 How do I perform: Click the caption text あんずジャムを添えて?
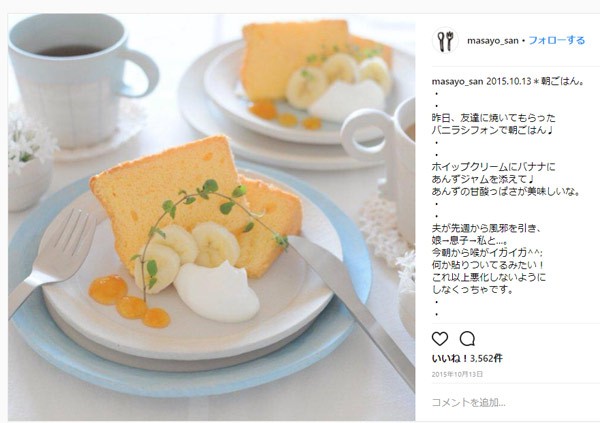click(483, 179)
